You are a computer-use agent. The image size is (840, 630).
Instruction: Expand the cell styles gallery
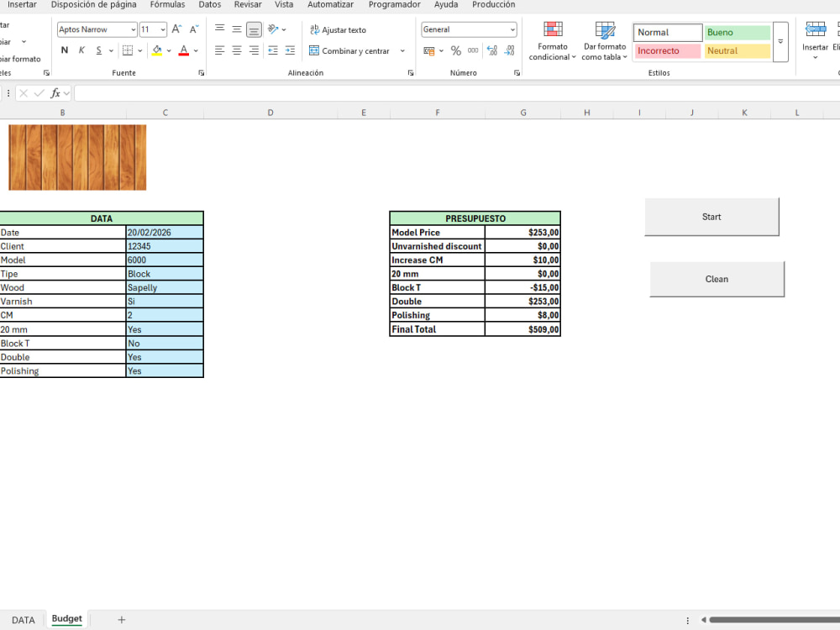click(x=780, y=42)
